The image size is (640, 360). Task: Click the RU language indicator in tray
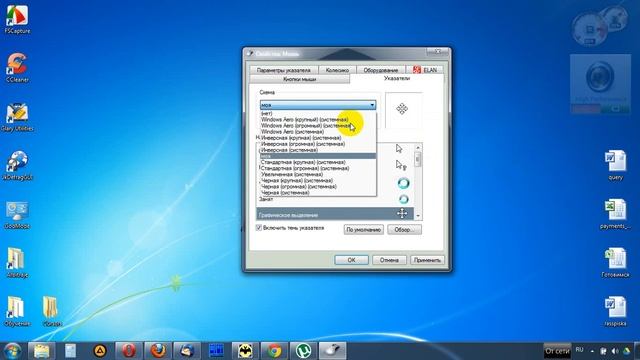pos(579,350)
